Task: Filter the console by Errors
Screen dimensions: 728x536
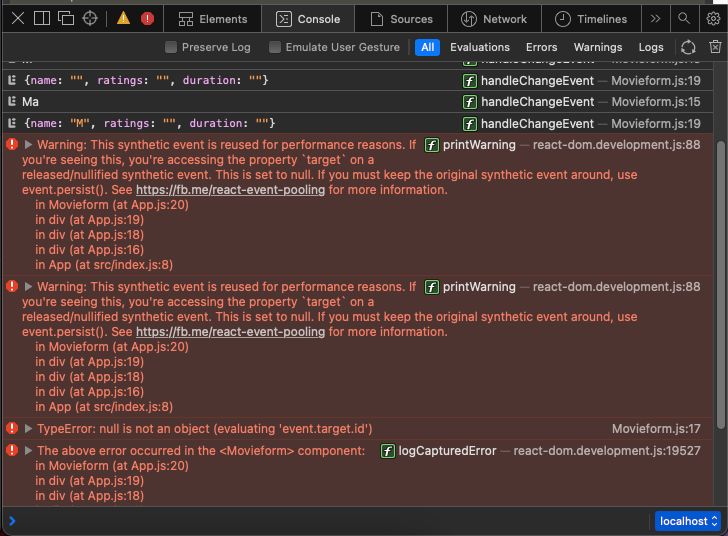Action: [x=541, y=47]
